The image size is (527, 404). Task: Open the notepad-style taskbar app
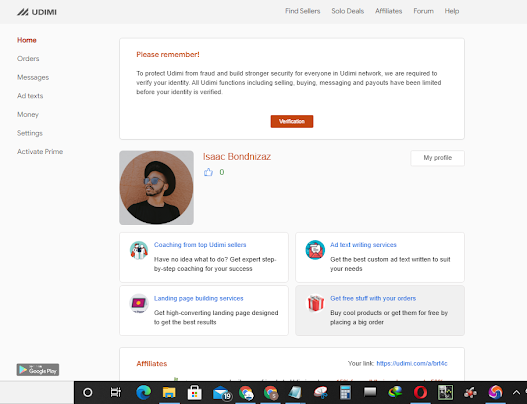coord(295,392)
